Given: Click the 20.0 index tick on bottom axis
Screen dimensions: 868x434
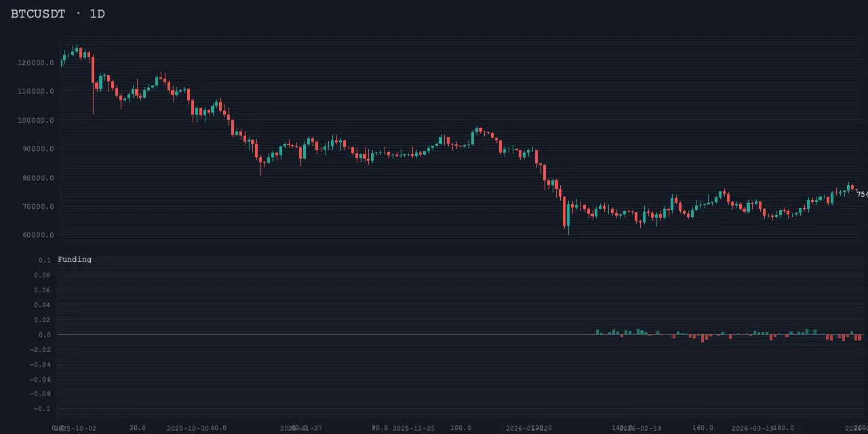Looking at the screenshot, I should click(x=138, y=428).
